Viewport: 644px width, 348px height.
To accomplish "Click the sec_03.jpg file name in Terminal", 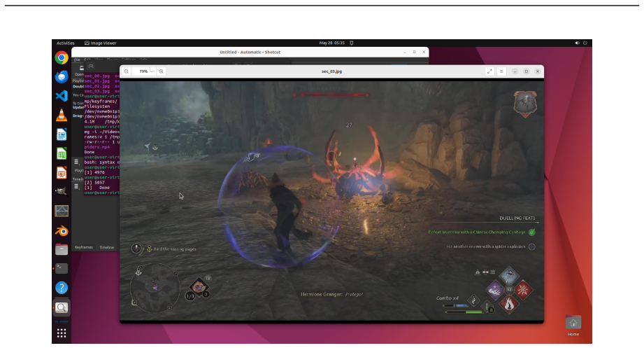I will pyautogui.click(x=97, y=91).
